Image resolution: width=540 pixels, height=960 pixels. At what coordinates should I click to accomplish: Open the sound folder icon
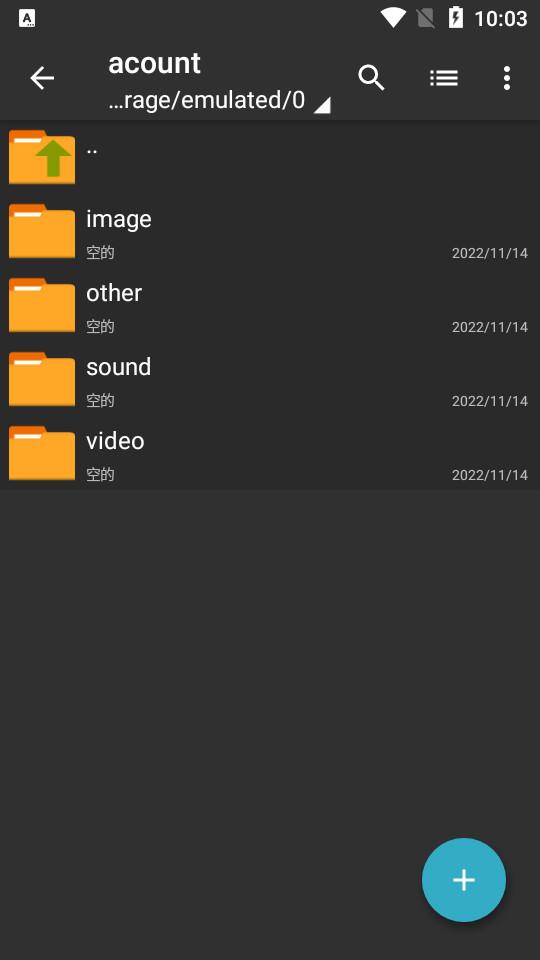(x=42, y=379)
